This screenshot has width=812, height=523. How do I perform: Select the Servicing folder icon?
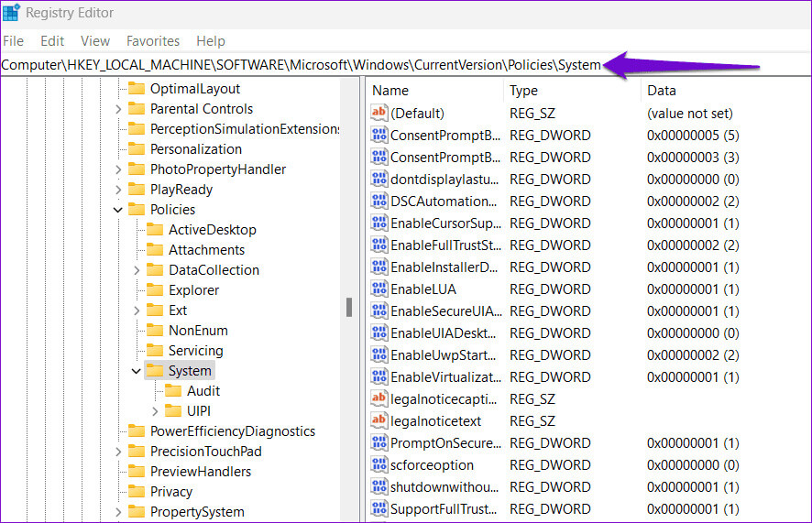[x=155, y=351]
